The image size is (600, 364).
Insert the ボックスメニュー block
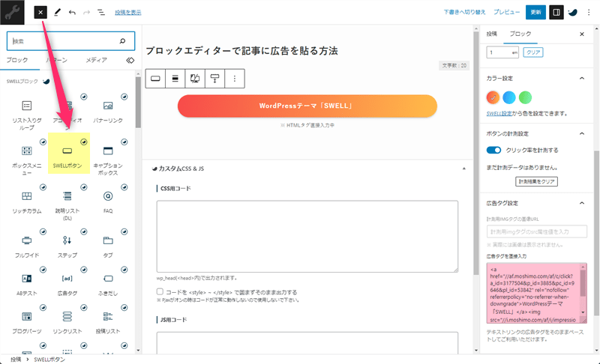27,159
